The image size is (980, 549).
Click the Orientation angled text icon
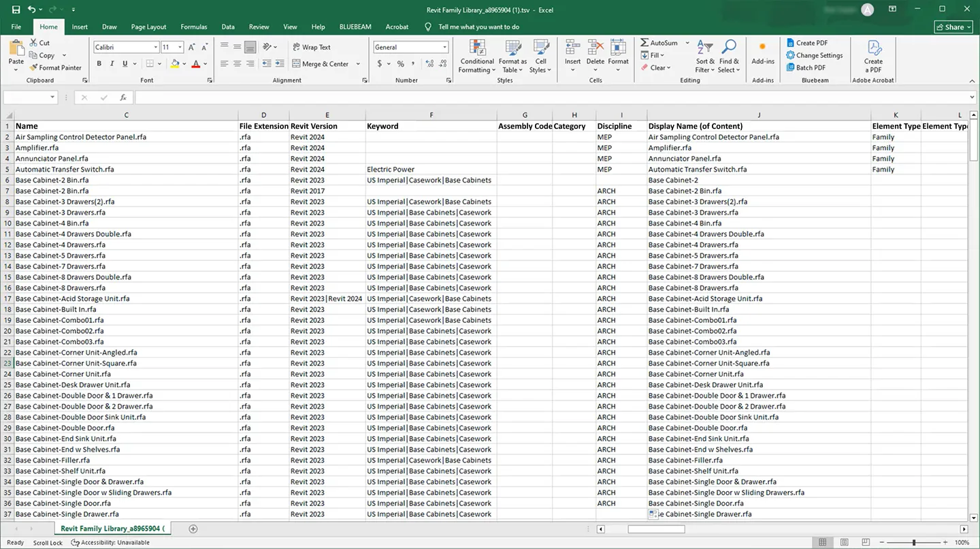pyautogui.click(x=267, y=47)
